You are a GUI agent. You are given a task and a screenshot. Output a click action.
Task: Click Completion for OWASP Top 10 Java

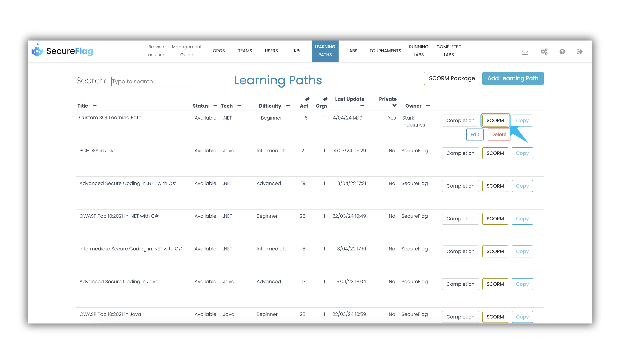point(460,317)
